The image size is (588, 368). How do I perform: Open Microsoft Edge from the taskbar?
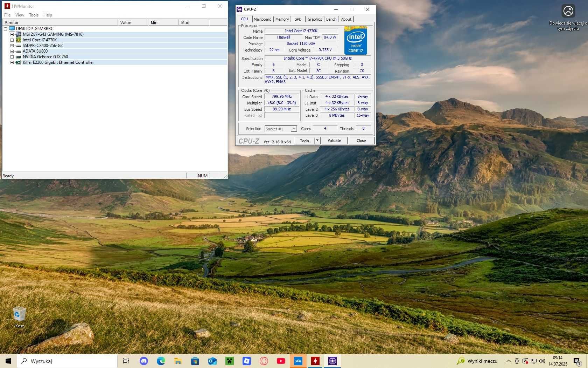click(x=161, y=361)
